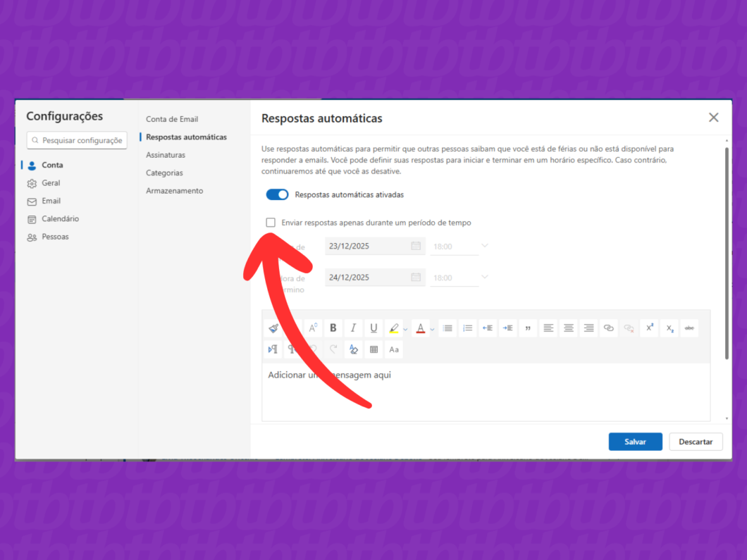
Task: Insert a table into the message
Action: click(x=373, y=349)
